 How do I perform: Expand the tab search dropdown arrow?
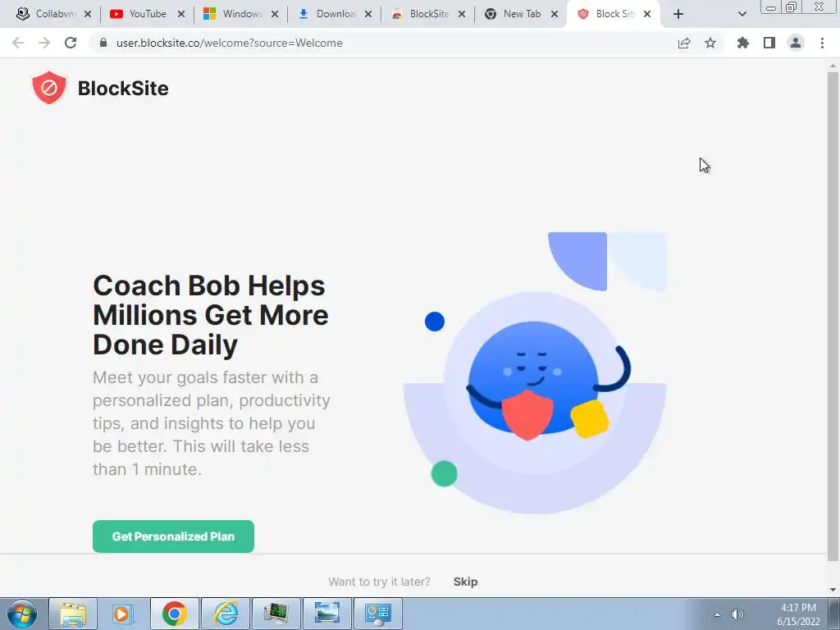click(x=742, y=14)
